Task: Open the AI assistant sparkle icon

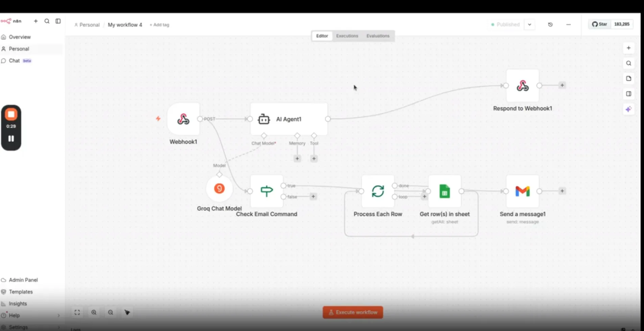Action: pos(628,109)
